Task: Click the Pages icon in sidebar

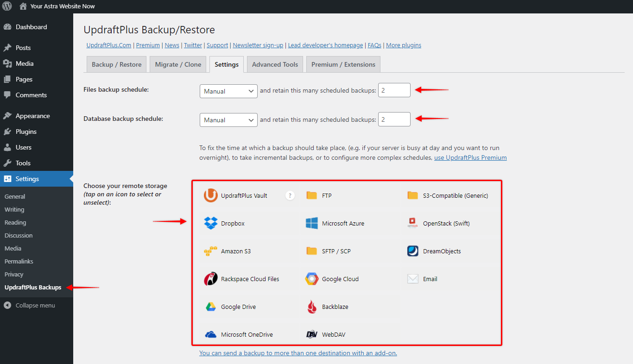Action: pyautogui.click(x=7, y=79)
